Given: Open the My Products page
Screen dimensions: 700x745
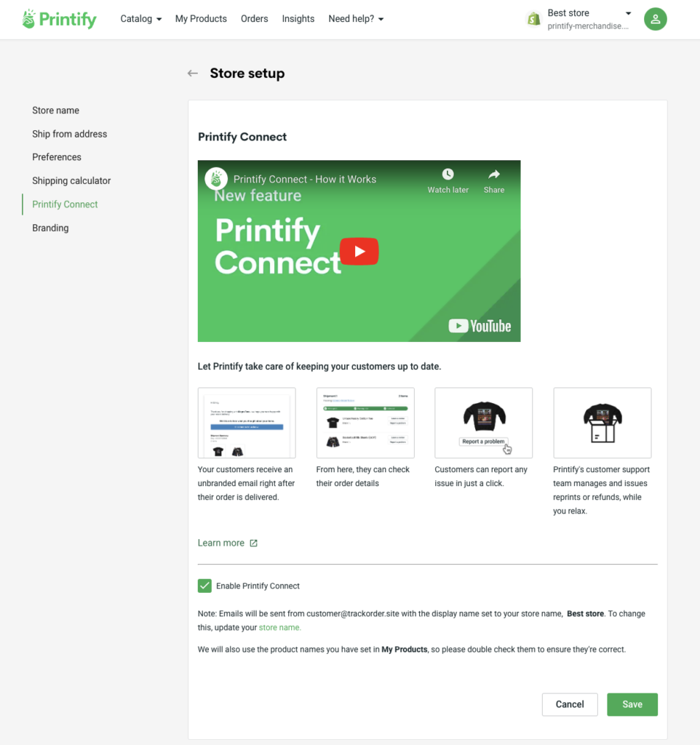Looking at the screenshot, I should [x=201, y=19].
